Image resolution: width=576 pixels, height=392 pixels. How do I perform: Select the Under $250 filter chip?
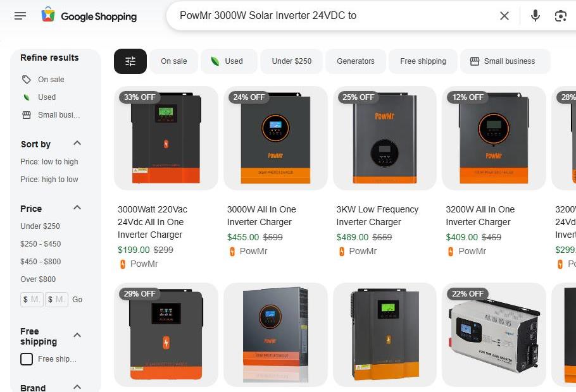pyautogui.click(x=292, y=61)
